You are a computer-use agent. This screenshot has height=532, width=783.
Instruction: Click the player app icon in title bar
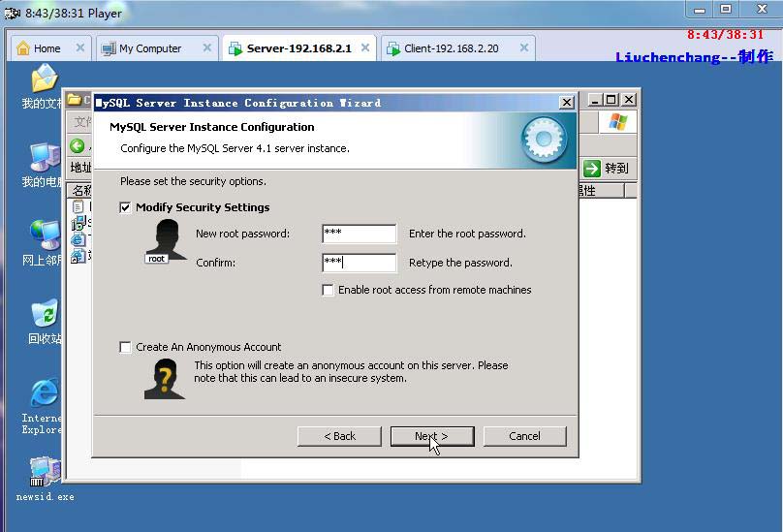point(12,13)
